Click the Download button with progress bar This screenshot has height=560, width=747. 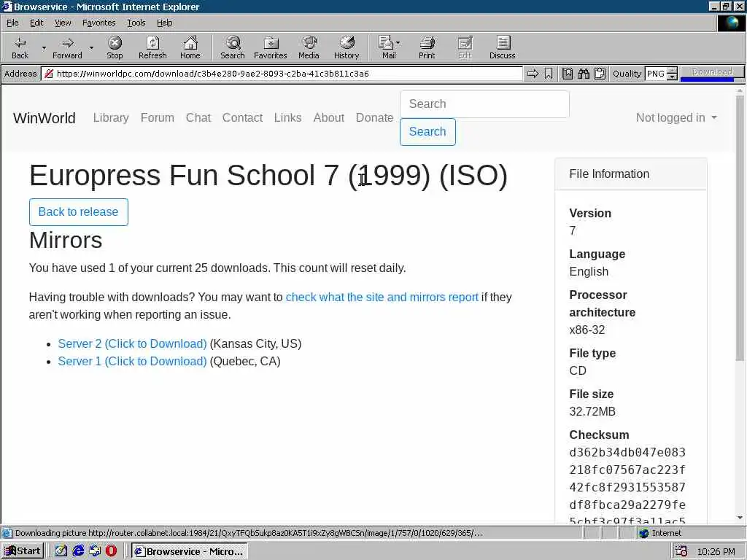pyautogui.click(x=712, y=73)
